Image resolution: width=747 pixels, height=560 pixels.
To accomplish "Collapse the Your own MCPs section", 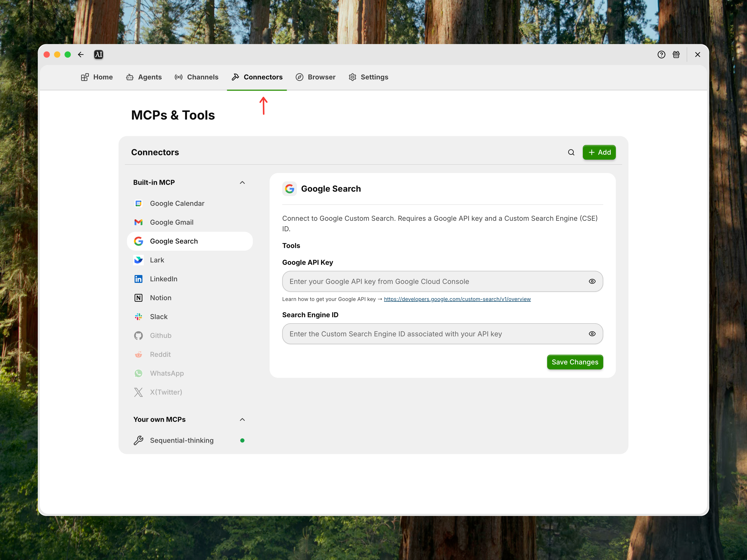I will click(242, 419).
